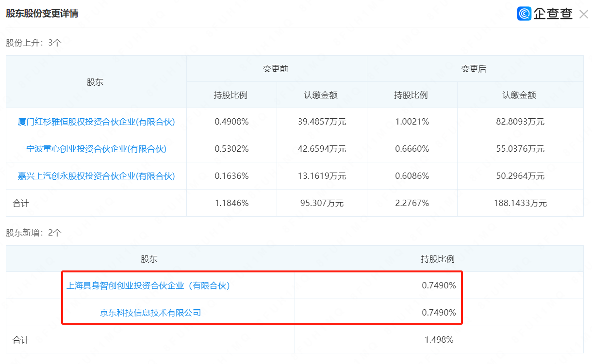Image resolution: width=592 pixels, height=364 pixels.
Task: Open 嘉兴上汽创永股权投资合伙企业 company link
Action: (x=95, y=175)
